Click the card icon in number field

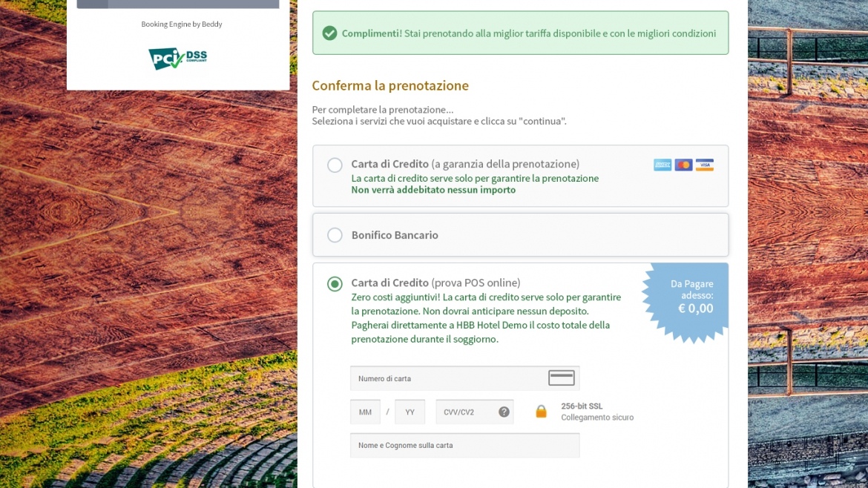point(562,378)
